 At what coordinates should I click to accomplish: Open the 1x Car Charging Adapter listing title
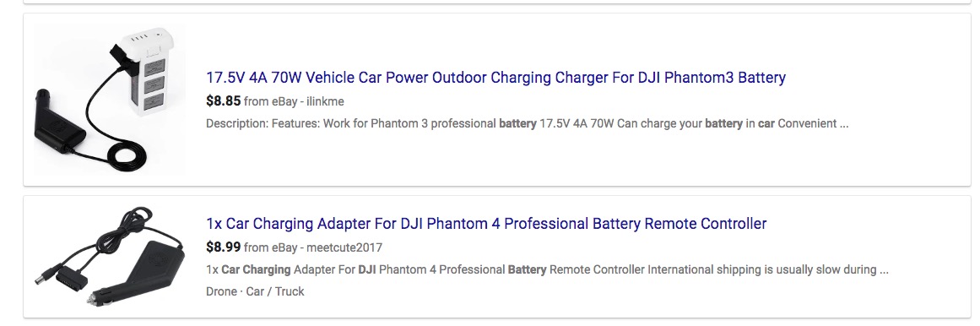pos(486,223)
